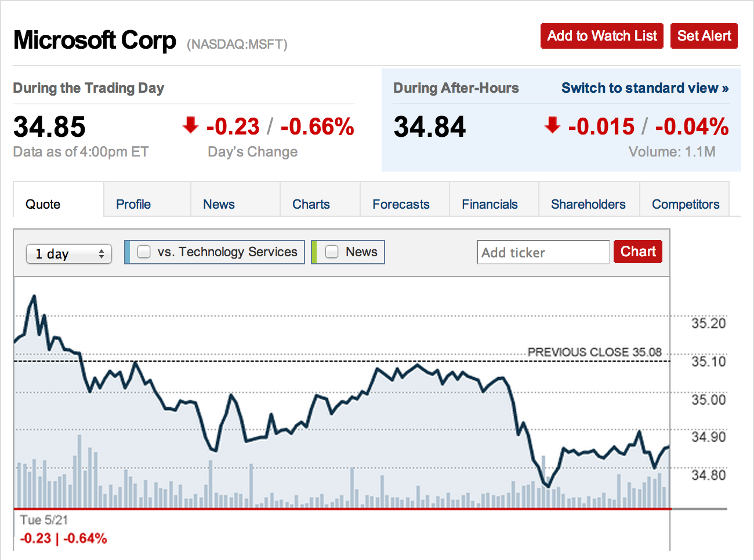Viewport: 754px width, 560px height.
Task: Click the after-hours red down arrow icon
Action: (x=552, y=125)
